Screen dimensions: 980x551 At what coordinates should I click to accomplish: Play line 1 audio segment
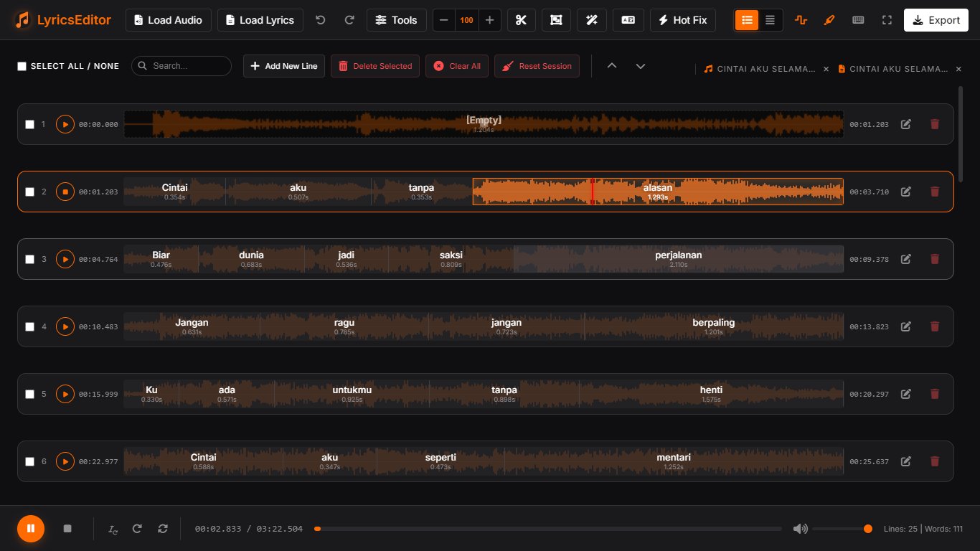click(x=65, y=124)
